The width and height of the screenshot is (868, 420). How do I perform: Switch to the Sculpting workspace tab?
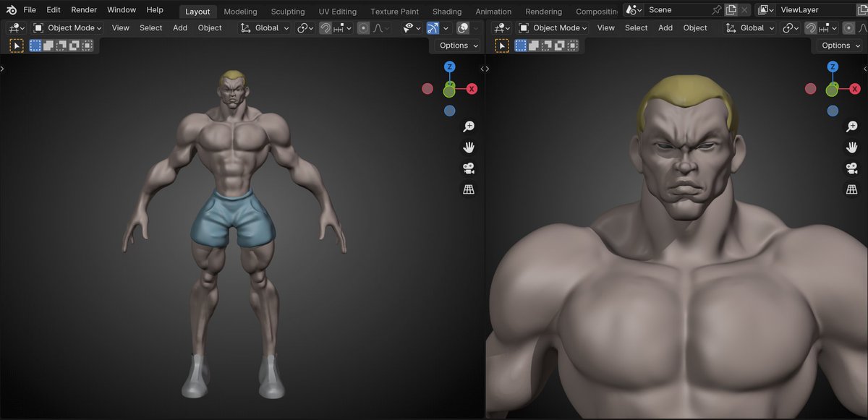pos(288,12)
